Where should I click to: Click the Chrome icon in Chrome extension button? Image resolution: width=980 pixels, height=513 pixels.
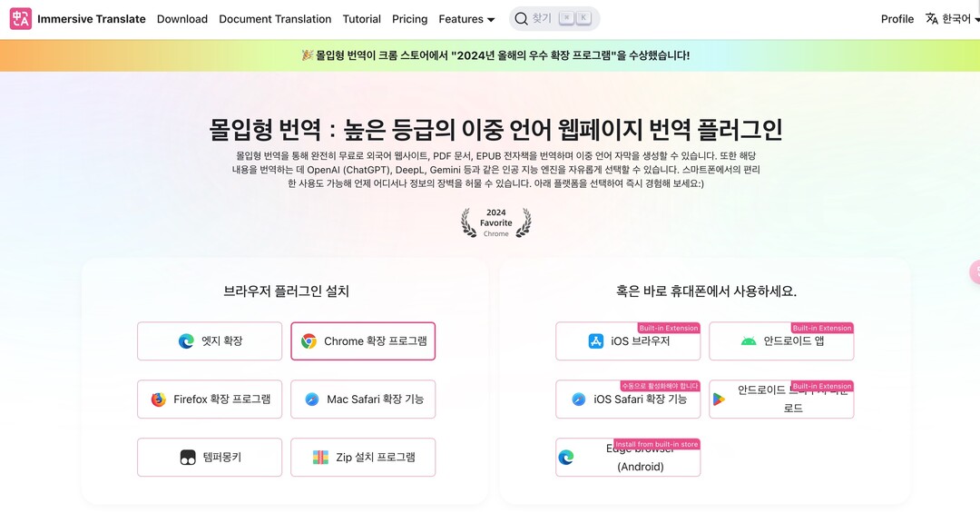(309, 341)
